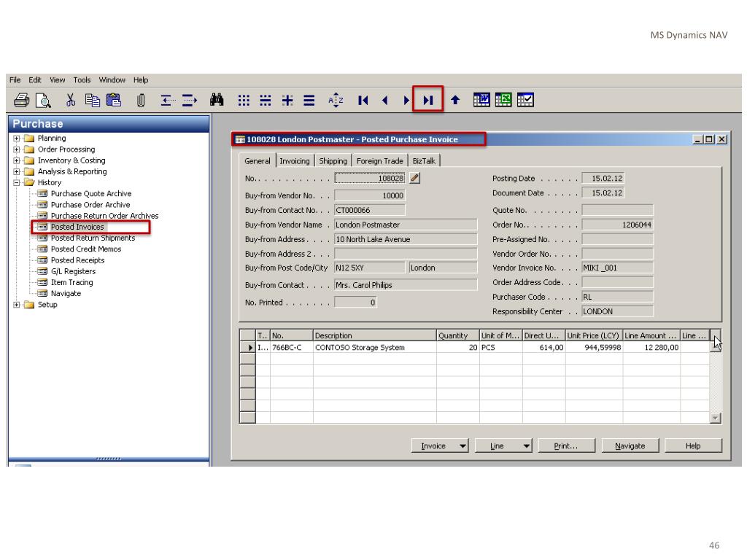This screenshot has height=560, width=747.
Task: Open the View menu
Action: (57, 80)
